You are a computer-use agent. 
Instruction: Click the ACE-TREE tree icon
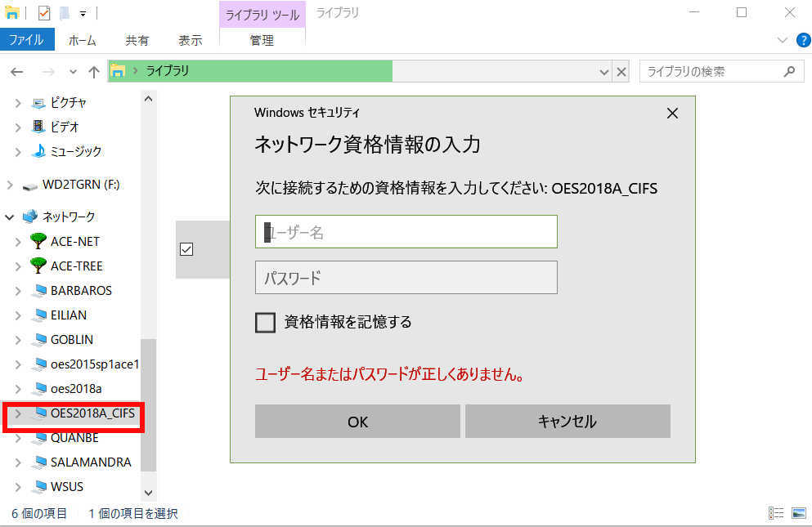tap(38, 266)
